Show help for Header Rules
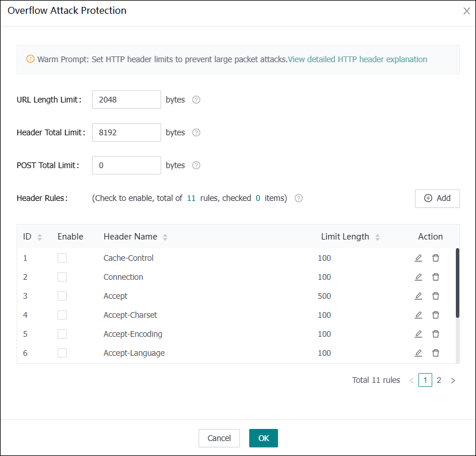This screenshot has width=476, height=456. point(299,198)
